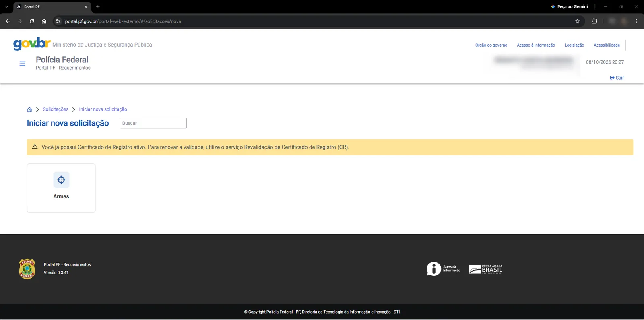
Task: Open a new browser tab
Action: 98,7
